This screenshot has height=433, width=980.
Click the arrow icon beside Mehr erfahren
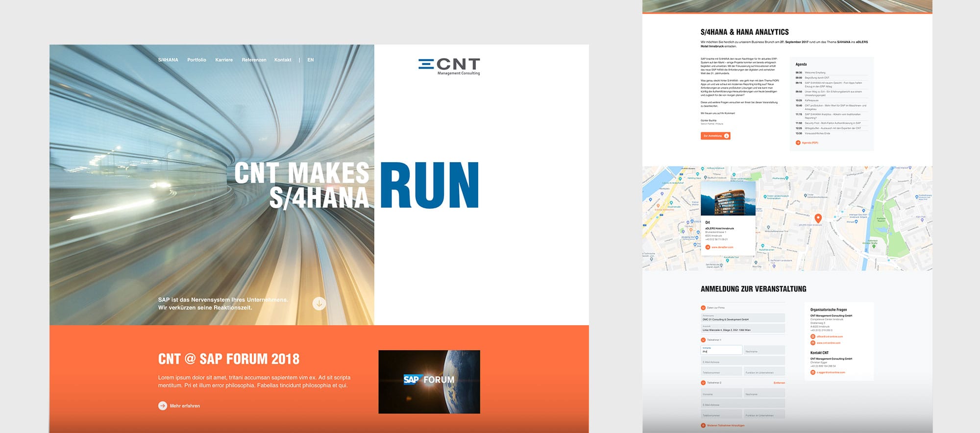click(163, 406)
